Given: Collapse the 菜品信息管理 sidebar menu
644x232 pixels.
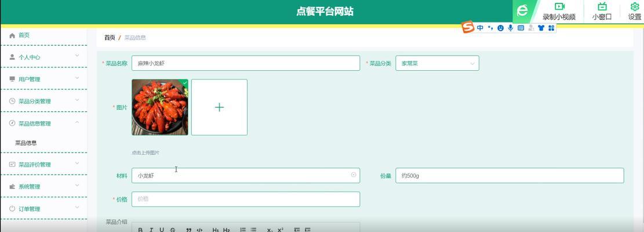Looking at the screenshot, I should tap(43, 123).
